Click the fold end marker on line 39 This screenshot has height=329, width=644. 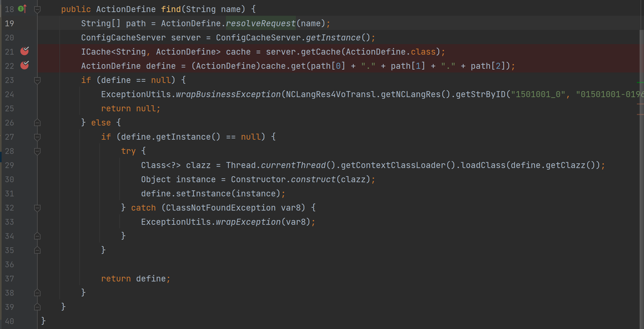(x=37, y=307)
